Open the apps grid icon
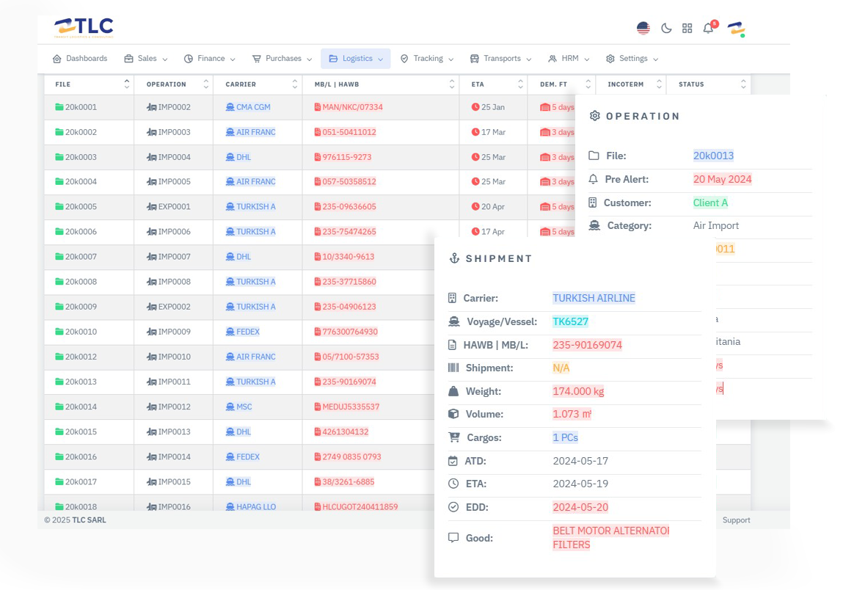The image size is (868, 590). pyautogui.click(x=687, y=29)
